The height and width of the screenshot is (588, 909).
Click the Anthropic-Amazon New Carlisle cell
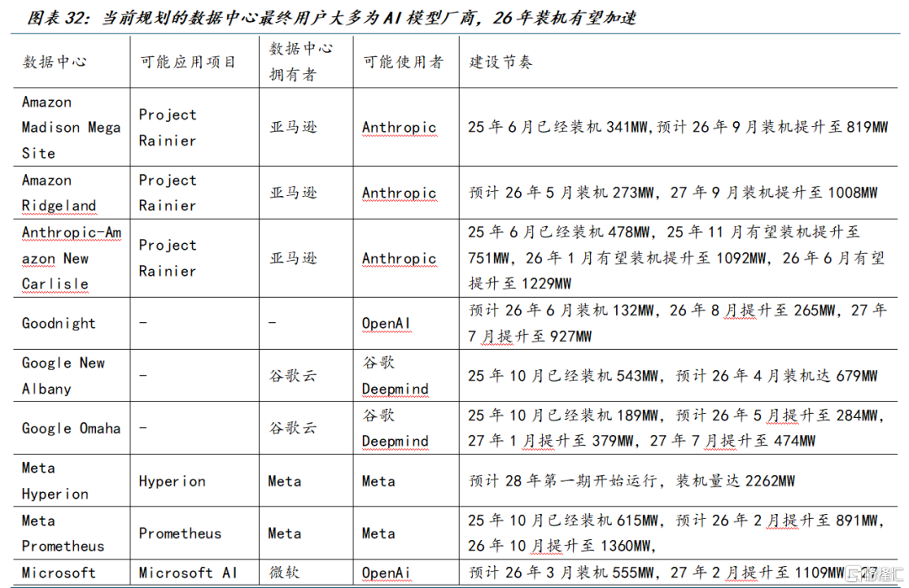tap(71, 258)
